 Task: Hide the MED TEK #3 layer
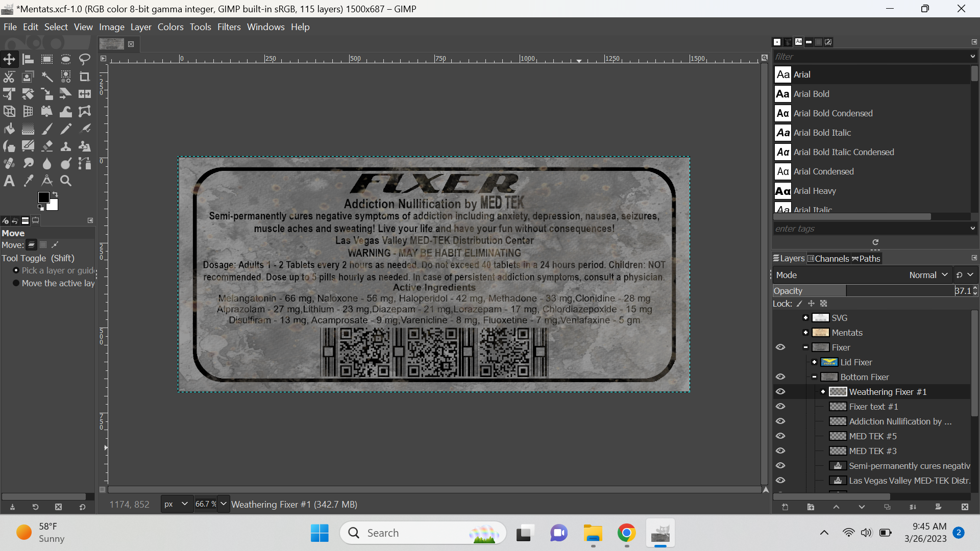780,451
